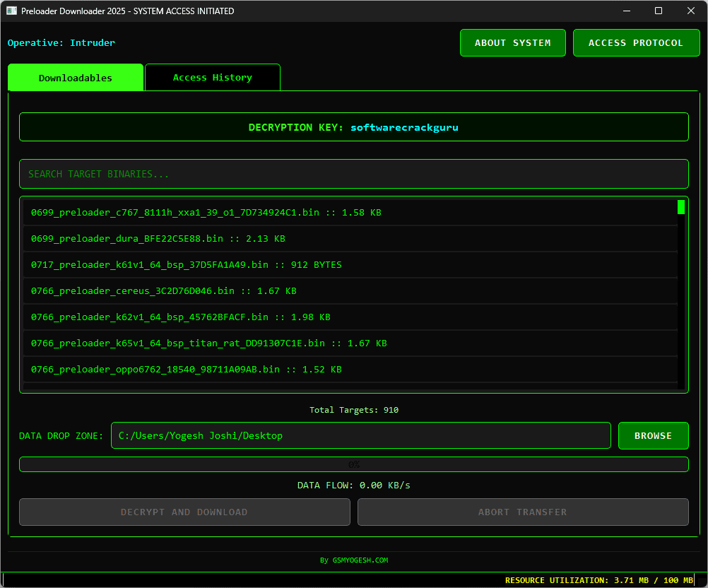Pick 0766_preloader_k62v1_64_bsp_45762BFACF.bin row
The height and width of the screenshot is (588, 708).
350,317
